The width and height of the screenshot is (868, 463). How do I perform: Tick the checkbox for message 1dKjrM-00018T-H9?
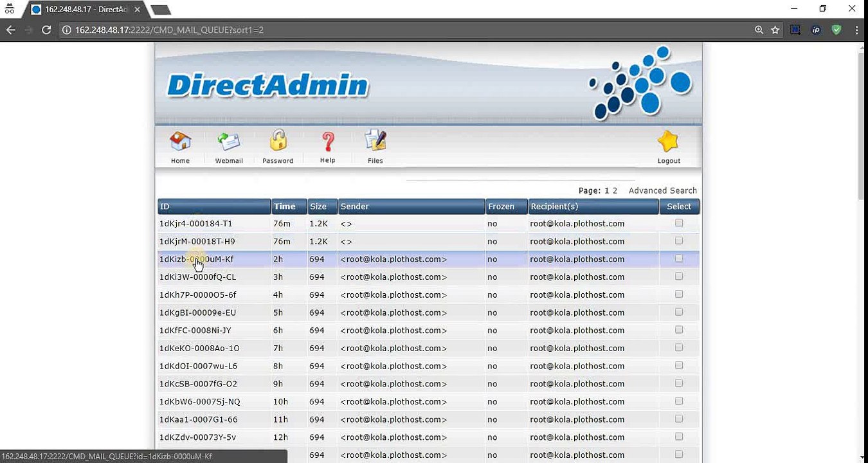tap(678, 241)
